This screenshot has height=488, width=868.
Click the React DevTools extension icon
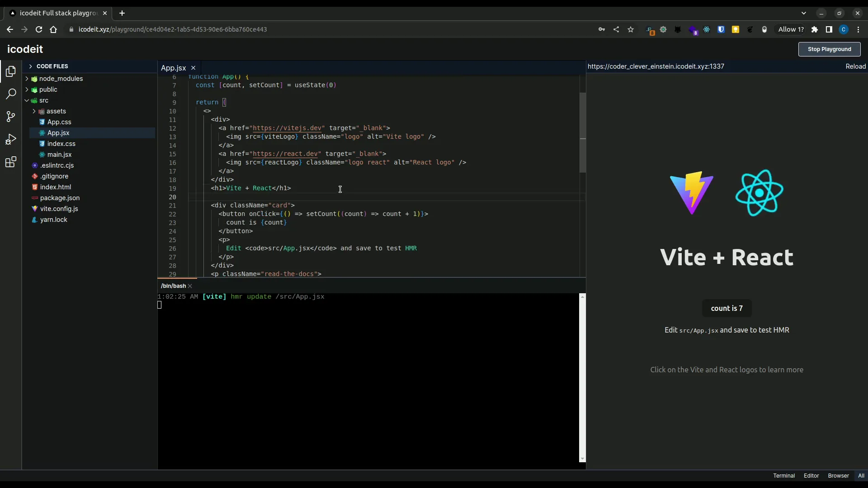point(707,29)
